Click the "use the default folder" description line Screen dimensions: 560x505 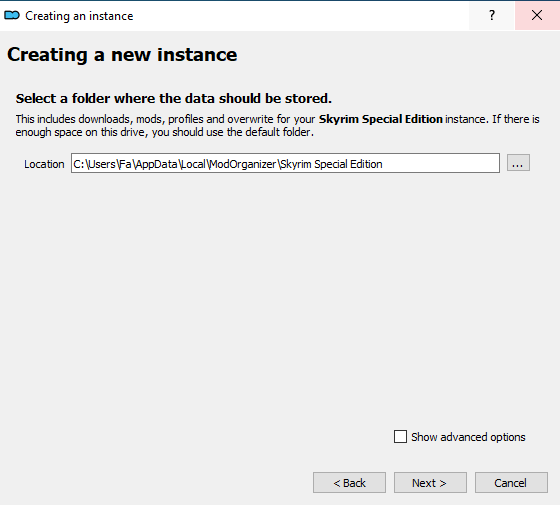pos(164,132)
